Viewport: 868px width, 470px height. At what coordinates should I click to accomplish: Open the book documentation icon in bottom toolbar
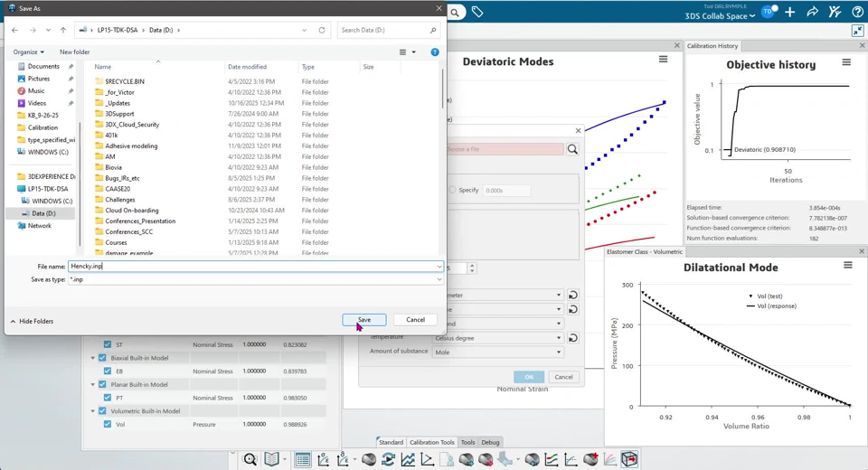271,459
